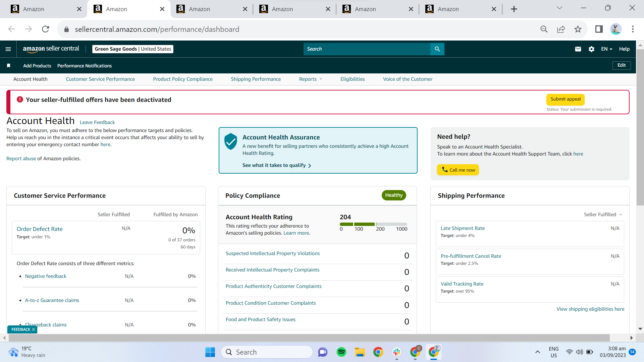
Task: Expand See what it takes to qualify
Action: pos(277,165)
